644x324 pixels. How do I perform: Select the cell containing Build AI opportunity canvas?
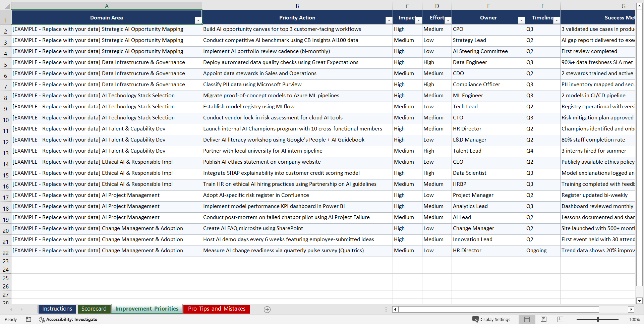(x=297, y=29)
